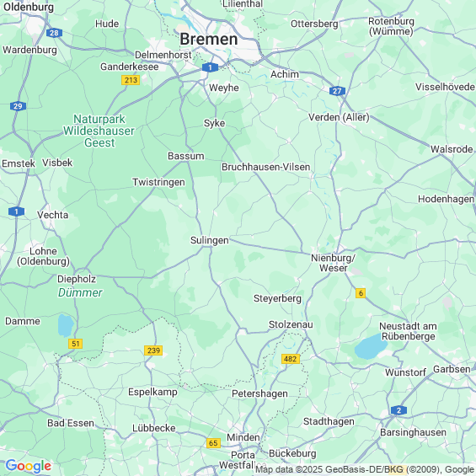Select the Bremen city label

[x=209, y=39]
